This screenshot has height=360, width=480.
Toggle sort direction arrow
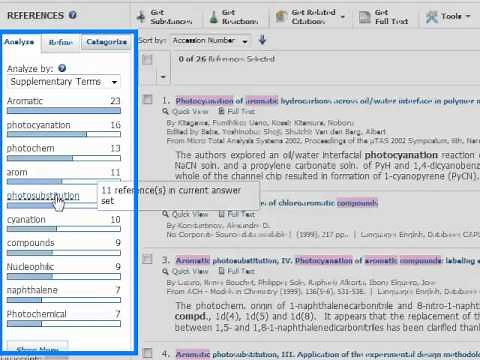point(263,40)
